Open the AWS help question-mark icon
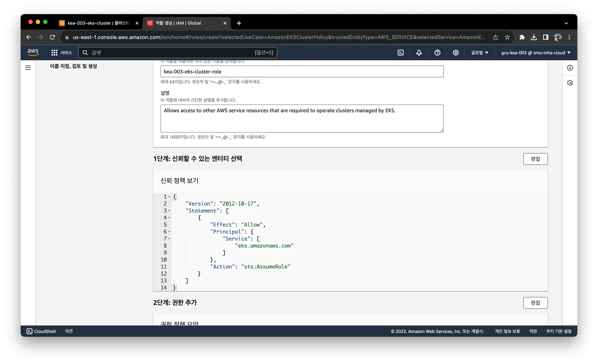The image size is (598, 364). click(x=437, y=53)
